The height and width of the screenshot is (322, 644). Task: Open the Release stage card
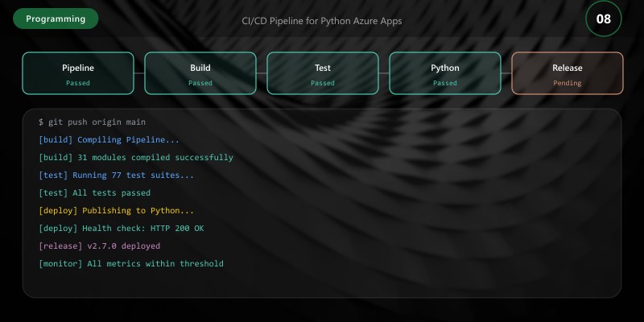coord(568,73)
